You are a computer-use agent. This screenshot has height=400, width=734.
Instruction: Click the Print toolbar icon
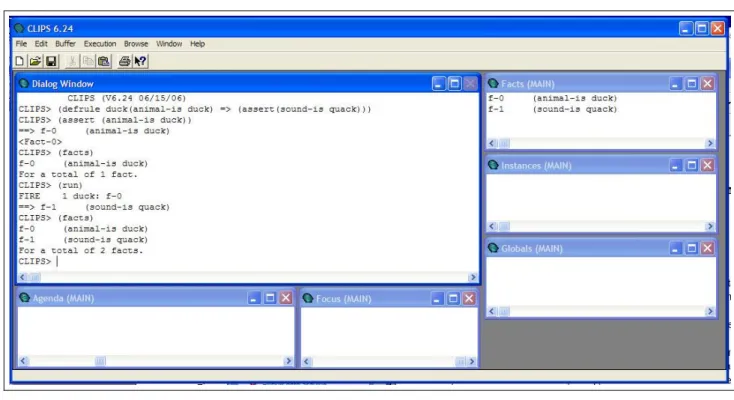(x=125, y=61)
